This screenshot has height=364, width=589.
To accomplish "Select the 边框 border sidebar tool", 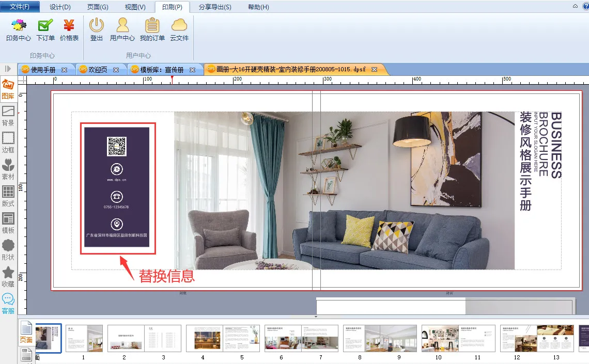I will coord(8,143).
